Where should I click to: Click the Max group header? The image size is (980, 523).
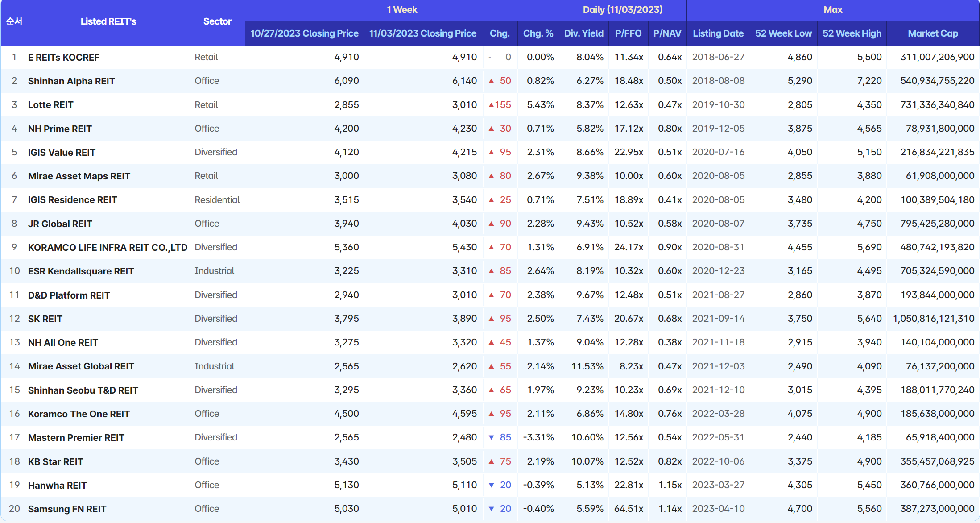click(x=833, y=10)
